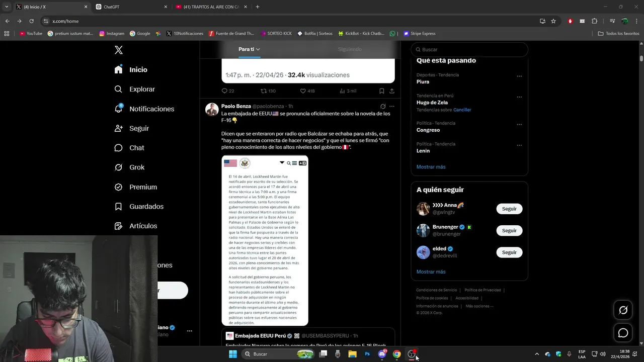Viewport: 644px width, 362px height.
Task: Like the post with 418 likes
Action: tap(303, 91)
